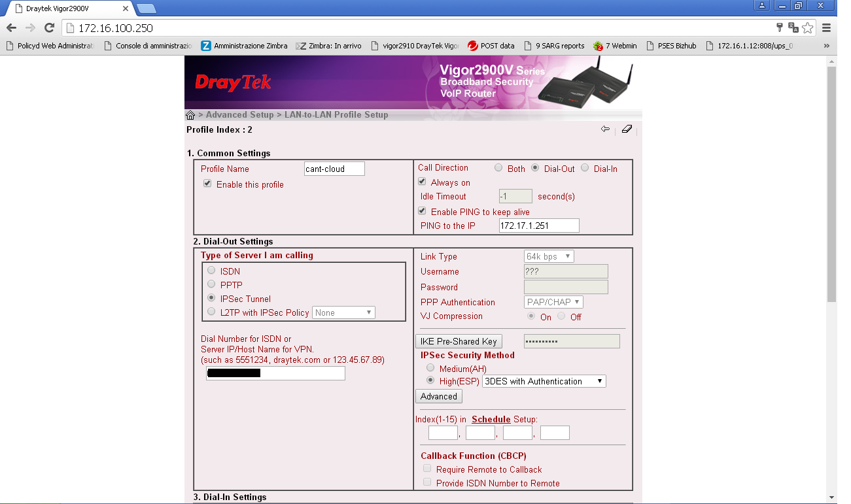851x504 pixels.
Task: Click the Chrome user profile button
Action: [762, 6]
